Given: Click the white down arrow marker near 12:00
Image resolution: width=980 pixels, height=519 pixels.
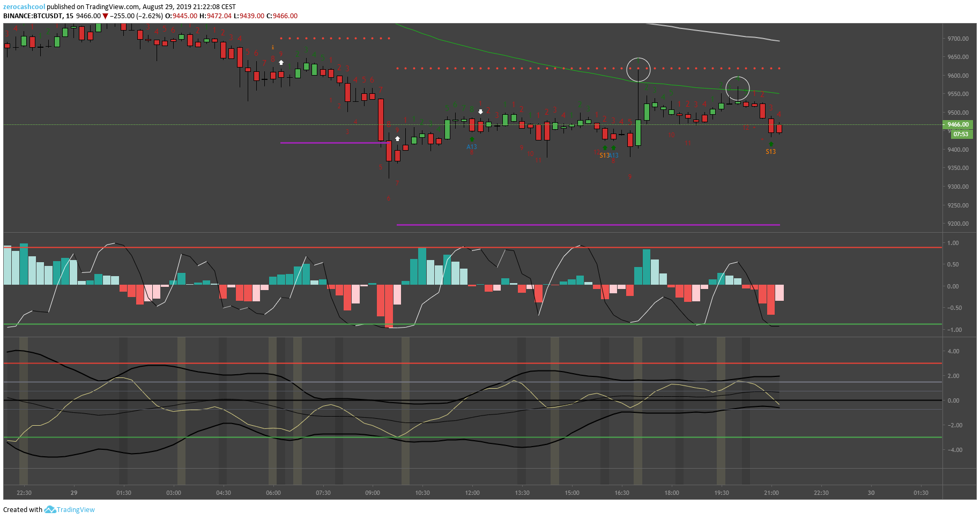Looking at the screenshot, I should tap(481, 112).
